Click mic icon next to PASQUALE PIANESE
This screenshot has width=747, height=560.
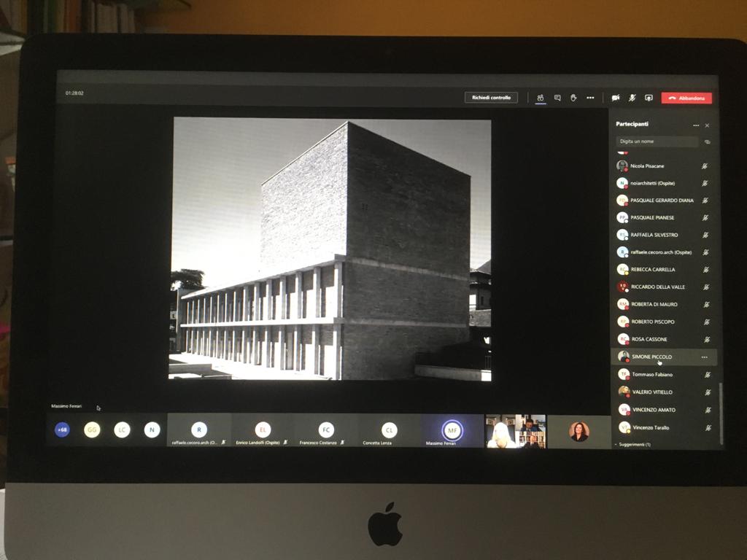(x=705, y=217)
